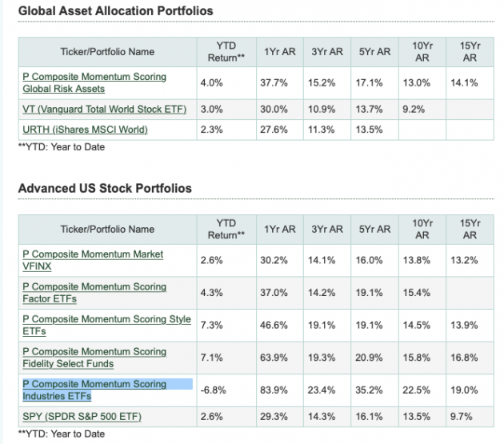Click VT 5Yr AR value 13.7%
The image size is (504, 444).
coord(369,110)
